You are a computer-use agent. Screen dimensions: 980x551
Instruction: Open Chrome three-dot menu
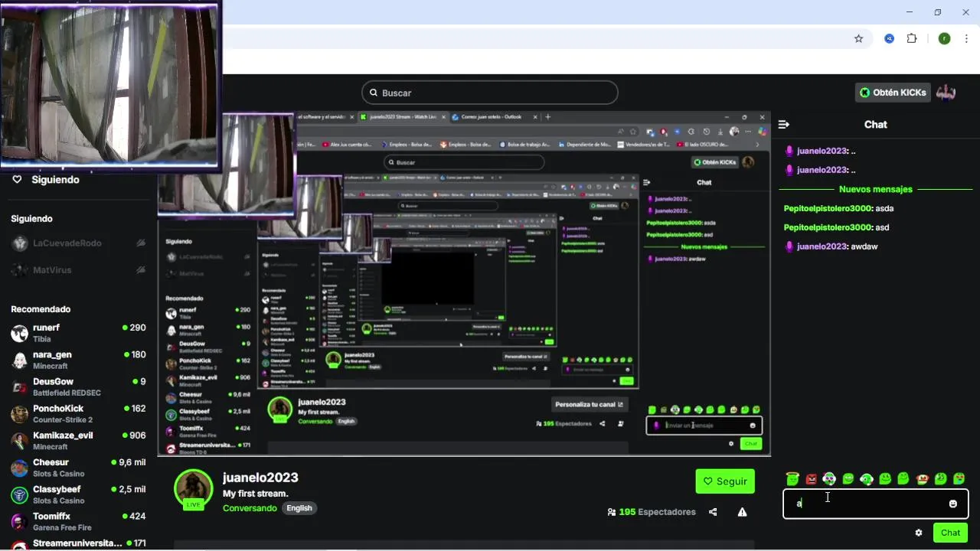point(968,38)
